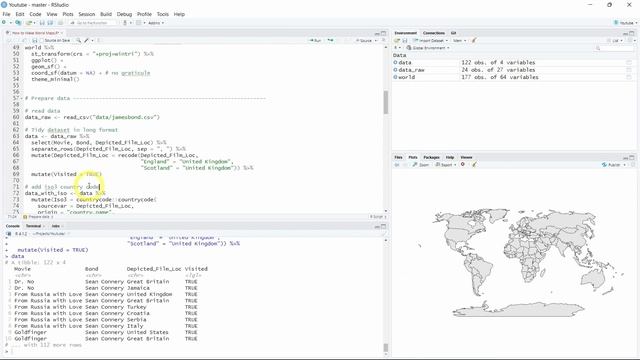Viewport: 640px width, 360px height.
Task: Save the current script from editor toolbar
Action: coord(35,40)
